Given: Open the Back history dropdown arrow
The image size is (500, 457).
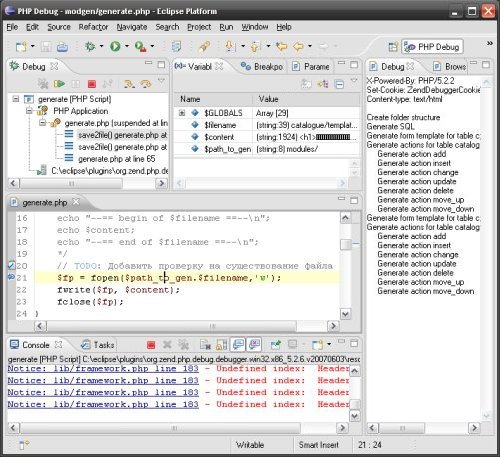Looking at the screenshot, I should click(x=310, y=46).
